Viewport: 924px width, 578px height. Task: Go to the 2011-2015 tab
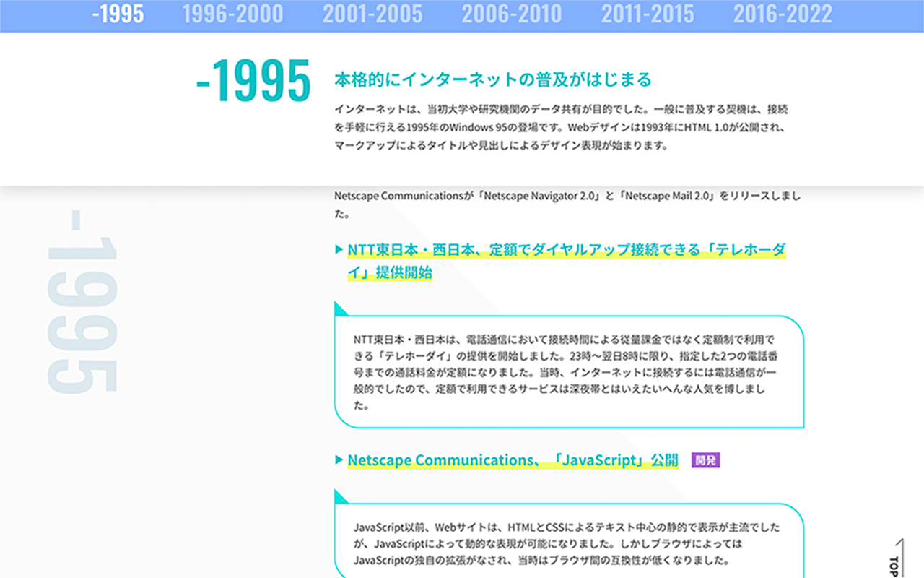coord(648,14)
